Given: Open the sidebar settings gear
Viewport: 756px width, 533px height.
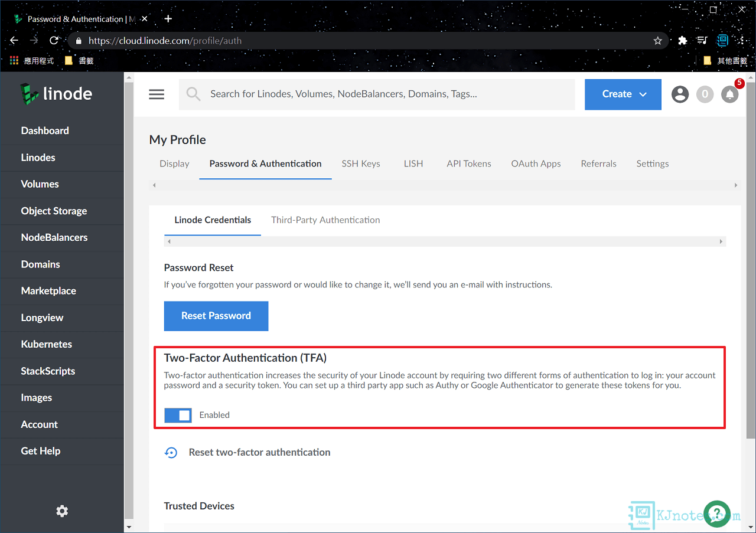Looking at the screenshot, I should tap(62, 511).
